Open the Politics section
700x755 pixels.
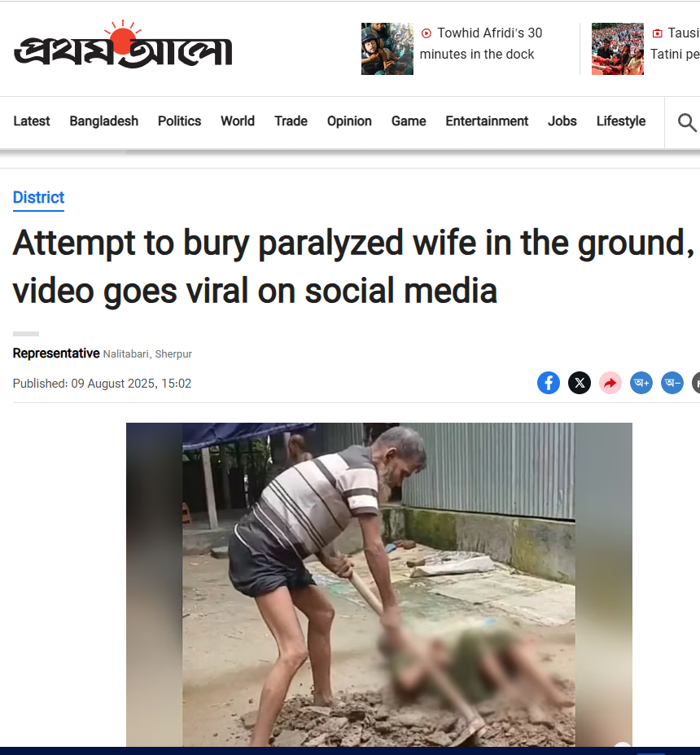point(179,121)
